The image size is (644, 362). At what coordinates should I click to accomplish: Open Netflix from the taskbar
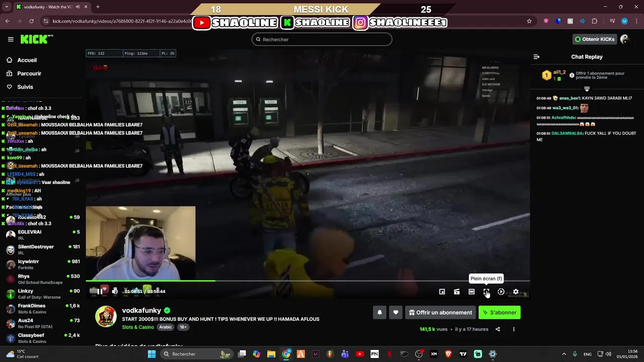(x=389, y=354)
